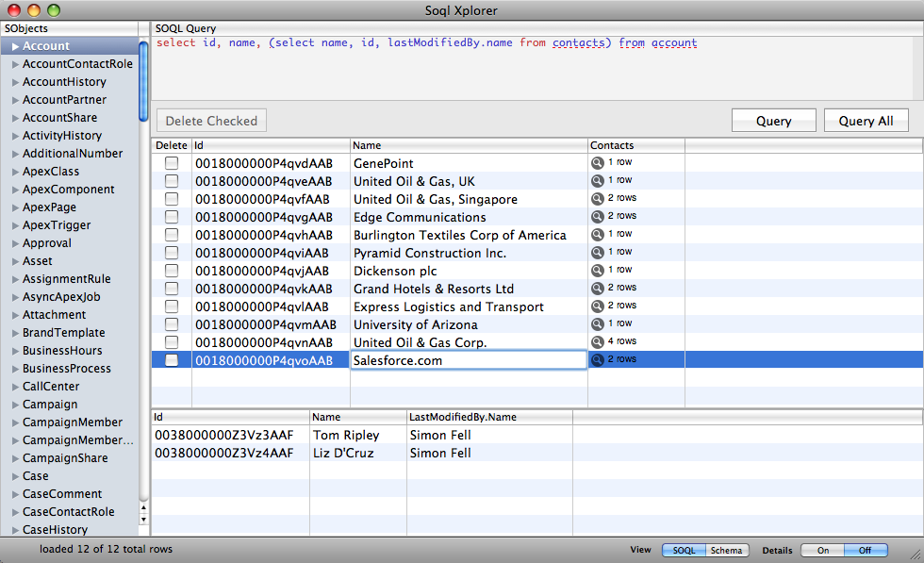Switch view to SOQL
This screenshot has width=924, height=563.
684,550
